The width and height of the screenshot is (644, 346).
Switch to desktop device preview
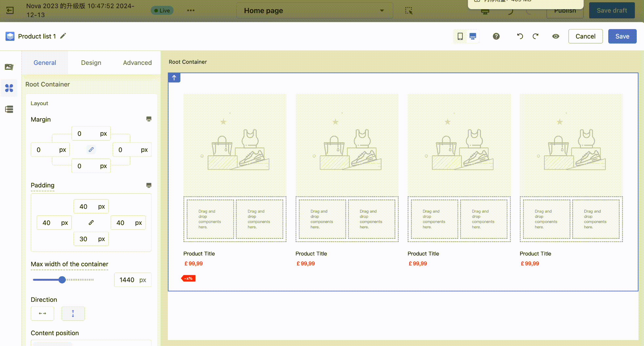473,36
